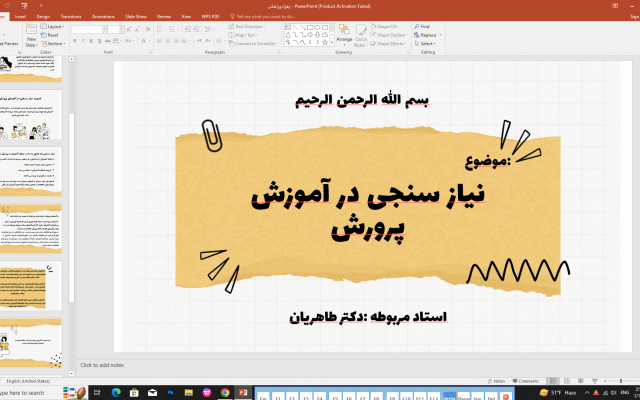The width and height of the screenshot is (640, 400).
Task: Open Comments pane from status bar
Action: 526,381
